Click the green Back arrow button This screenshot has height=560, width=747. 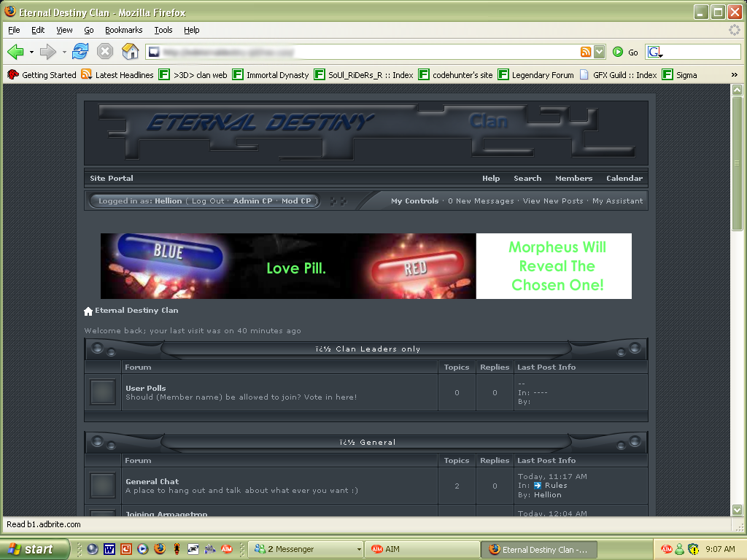[x=16, y=52]
